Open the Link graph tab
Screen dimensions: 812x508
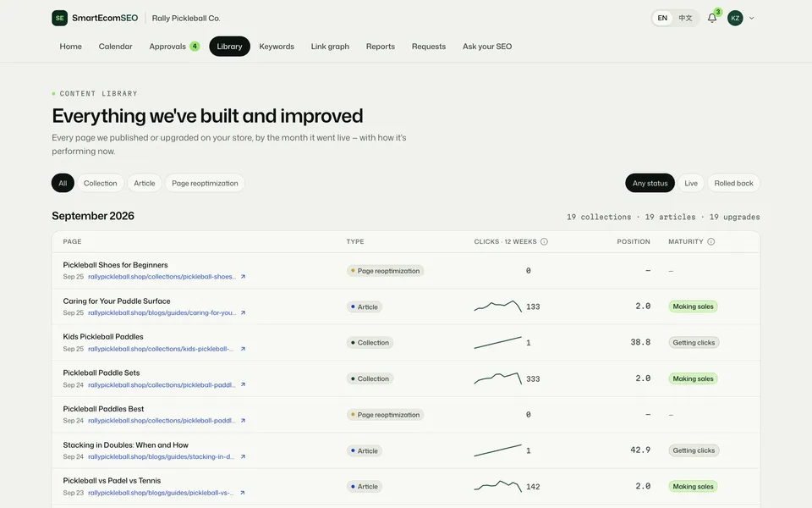[x=330, y=46]
